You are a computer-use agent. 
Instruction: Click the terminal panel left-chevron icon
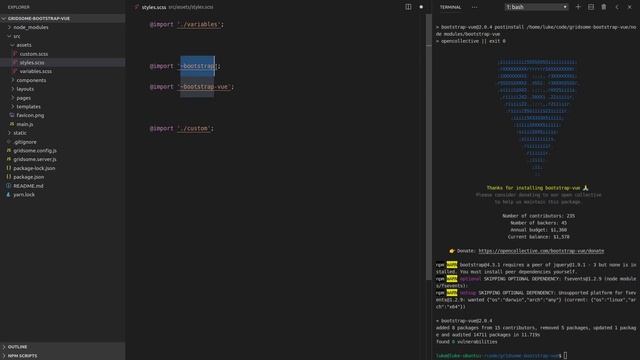[617, 7]
